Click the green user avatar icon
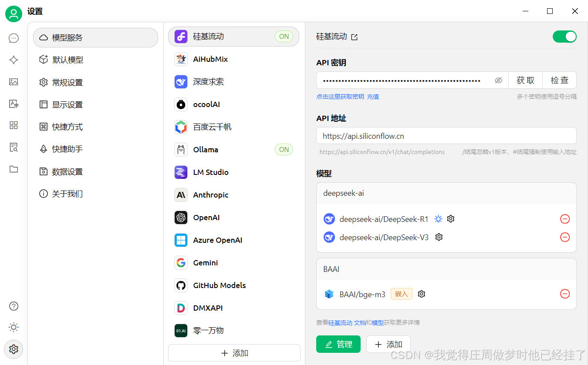This screenshot has height=365, width=588. click(14, 14)
